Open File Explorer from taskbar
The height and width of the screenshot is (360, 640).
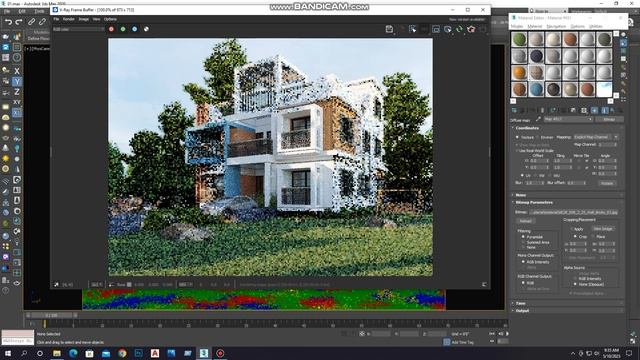coord(57,353)
